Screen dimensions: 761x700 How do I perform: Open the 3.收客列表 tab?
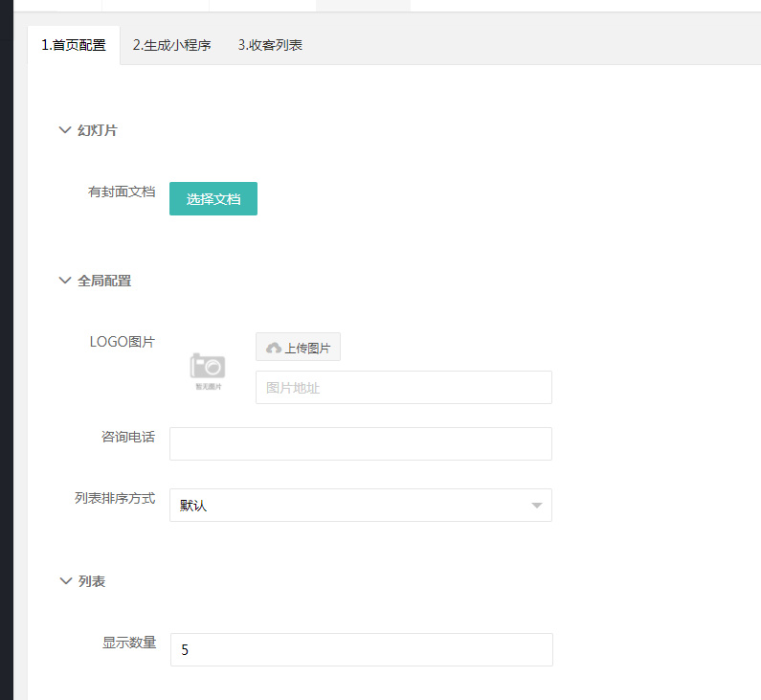(270, 45)
